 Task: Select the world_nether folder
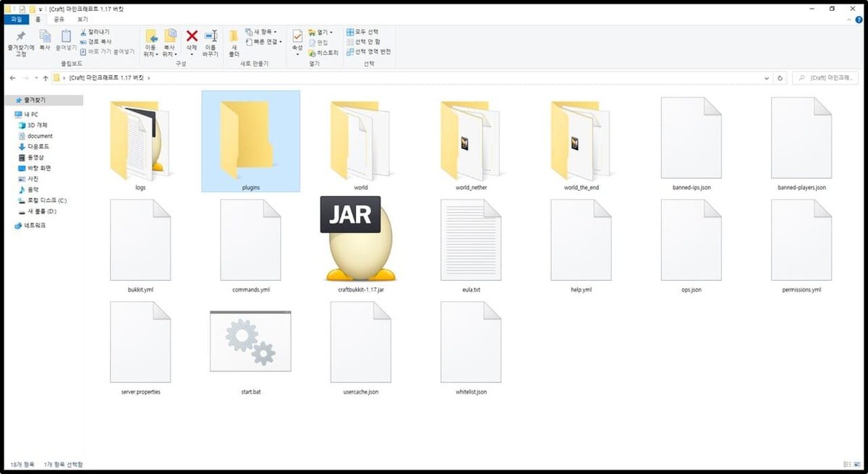tap(471, 145)
